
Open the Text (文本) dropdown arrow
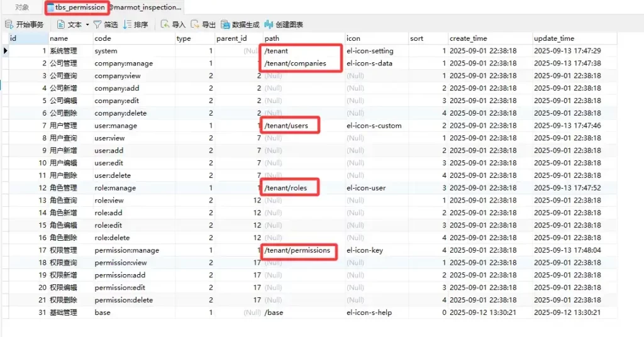click(86, 25)
